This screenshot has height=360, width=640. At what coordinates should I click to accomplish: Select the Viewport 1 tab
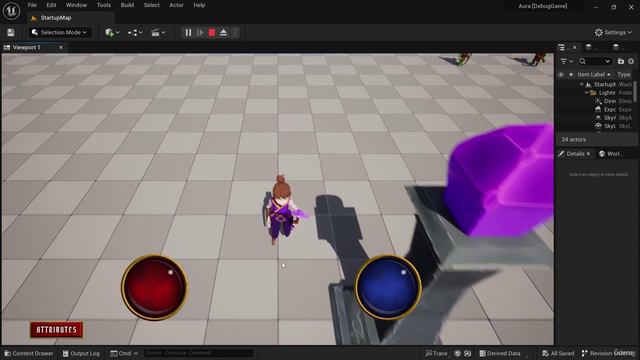(27, 47)
